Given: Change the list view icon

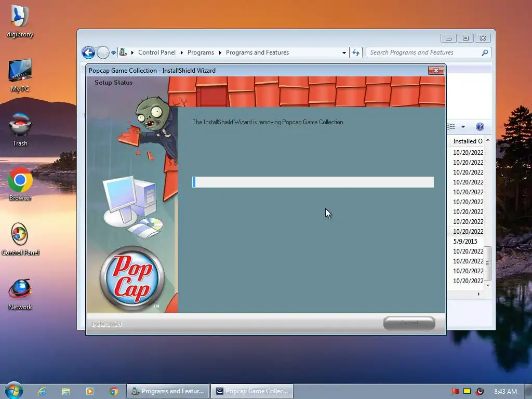Looking at the screenshot, I should (x=451, y=127).
